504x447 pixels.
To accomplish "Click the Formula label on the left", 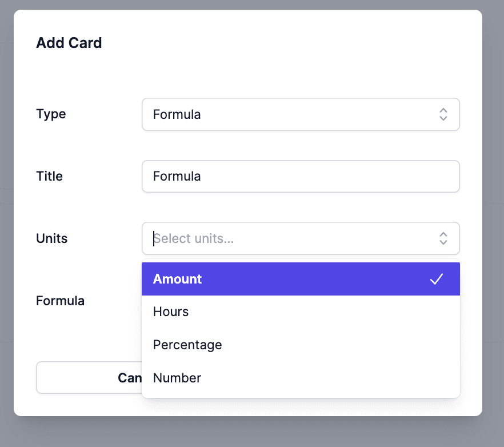I will click(x=60, y=301).
